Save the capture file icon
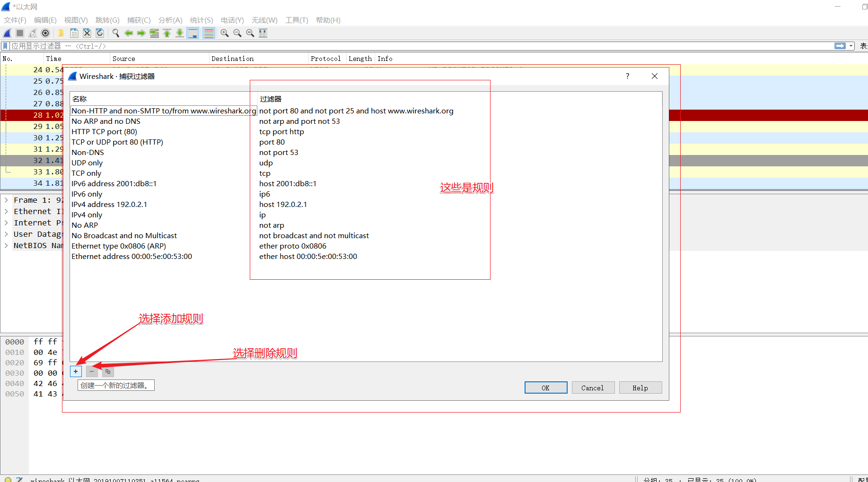Image resolution: width=868 pixels, height=482 pixels. pos(74,33)
